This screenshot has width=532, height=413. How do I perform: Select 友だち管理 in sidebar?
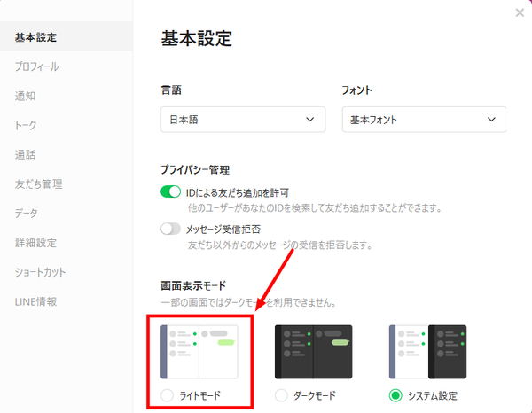pyautogui.click(x=39, y=184)
